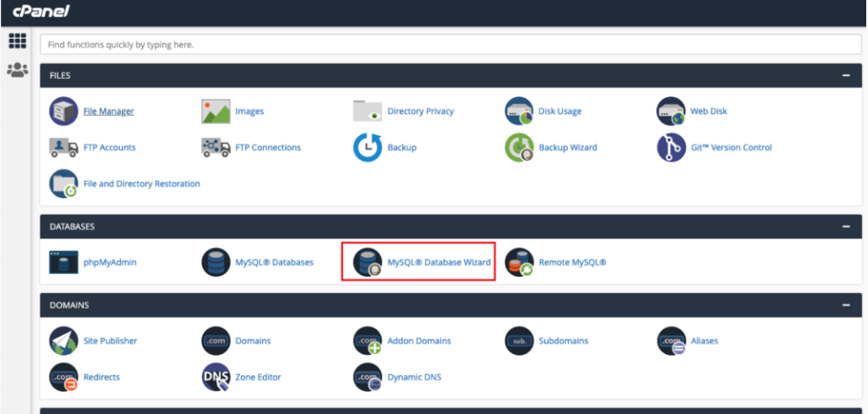Collapse the Files section

(846, 76)
